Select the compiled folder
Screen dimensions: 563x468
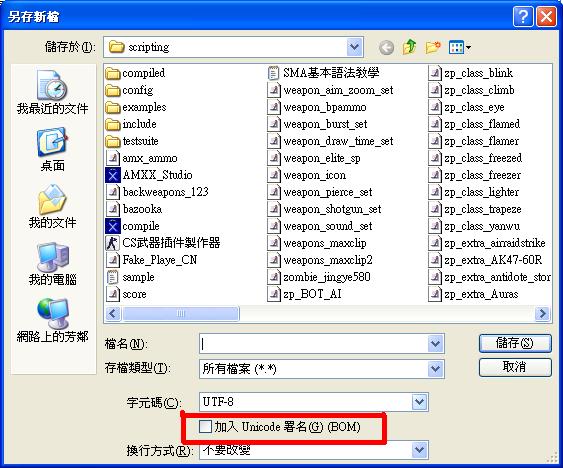click(x=136, y=73)
